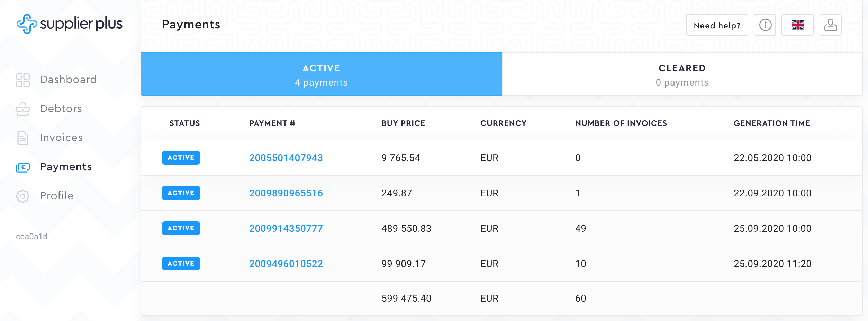Click the Debtors sidebar icon
868x321 pixels.
pos(23,109)
